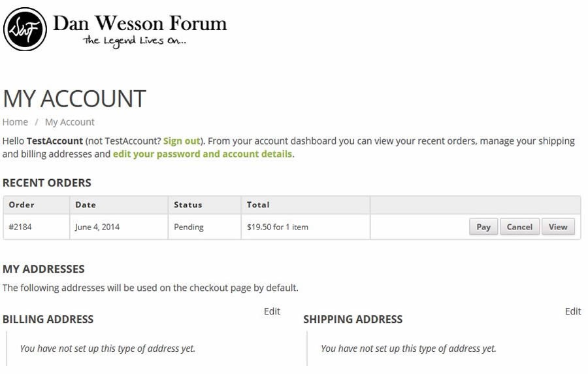Screen dimensions: 588x374
Task: Edit the shipping address
Action: (573, 311)
